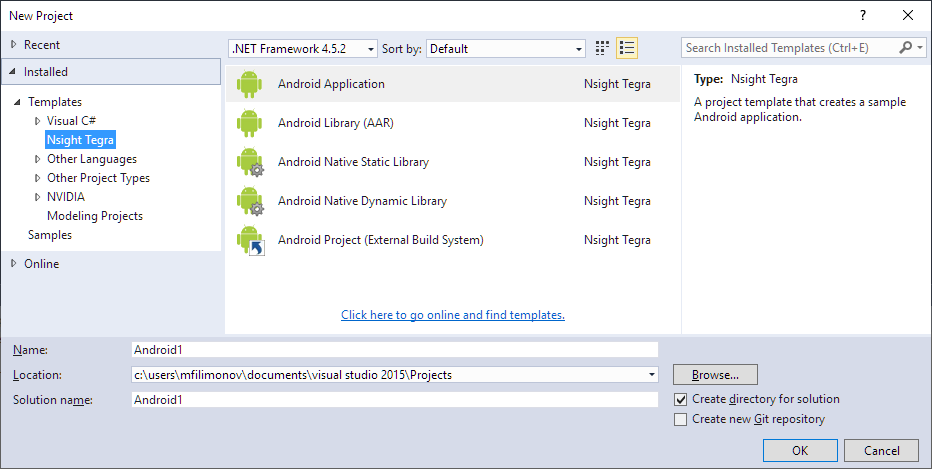This screenshot has width=932, height=469.
Task: Close the New Project dialog
Action: click(908, 15)
